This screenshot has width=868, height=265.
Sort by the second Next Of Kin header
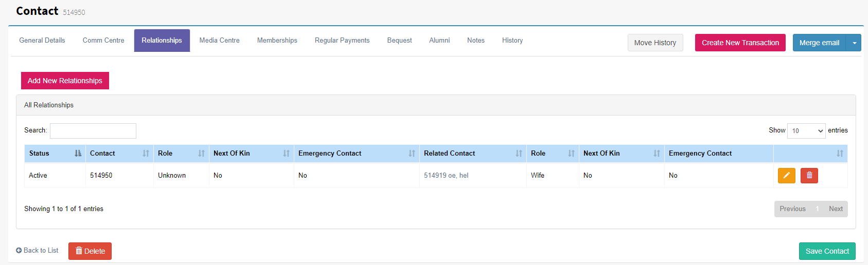point(622,154)
